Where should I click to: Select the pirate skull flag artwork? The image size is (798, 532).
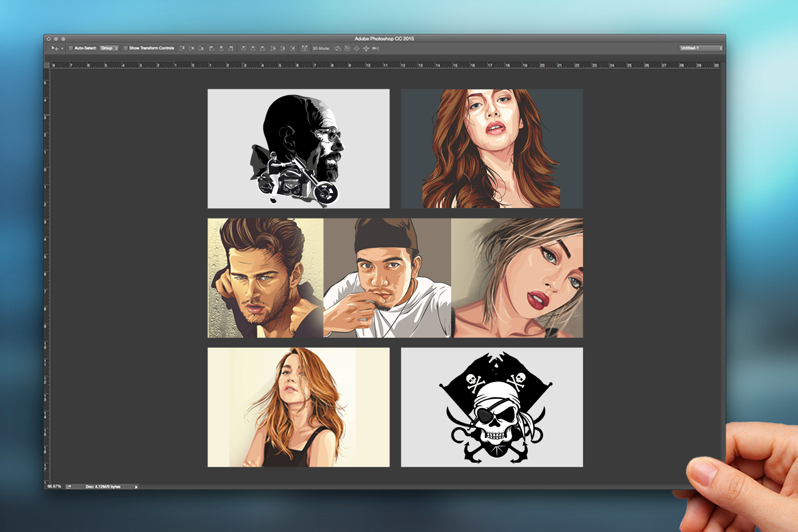pyautogui.click(x=492, y=407)
